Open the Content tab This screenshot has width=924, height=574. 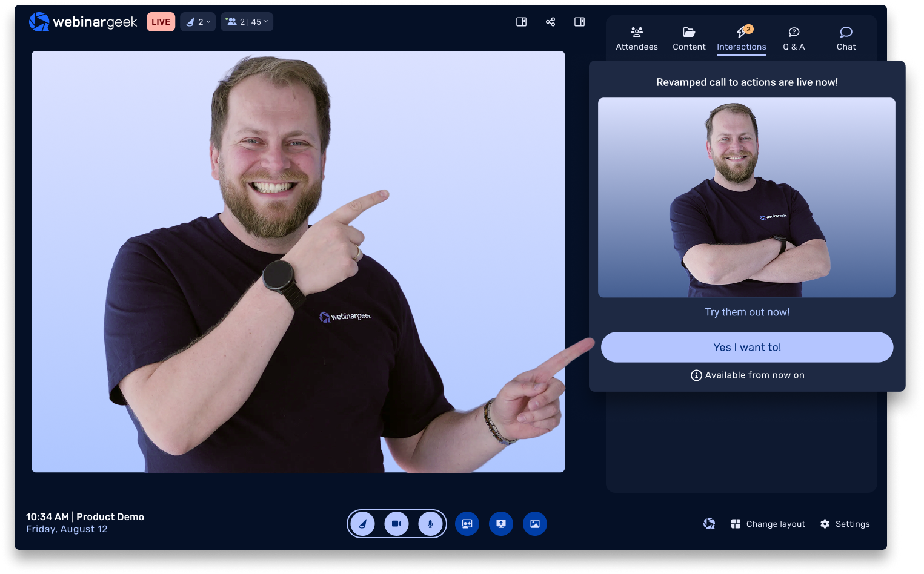[689, 39]
